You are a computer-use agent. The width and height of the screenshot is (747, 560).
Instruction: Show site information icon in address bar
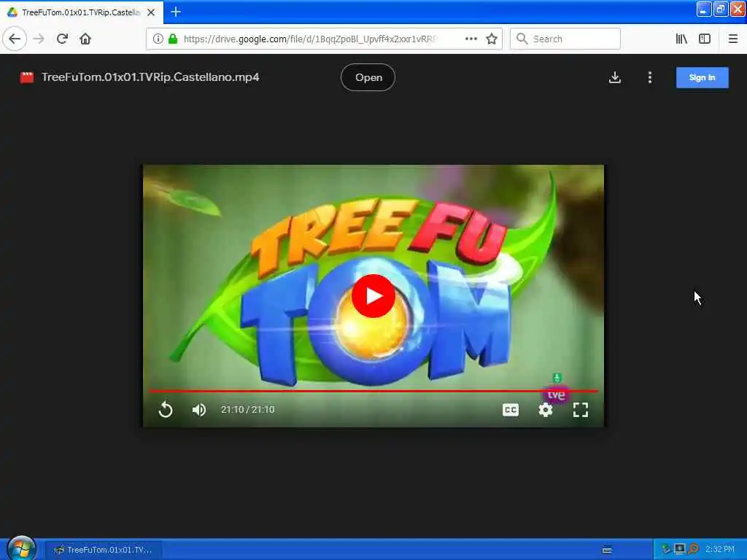158,39
